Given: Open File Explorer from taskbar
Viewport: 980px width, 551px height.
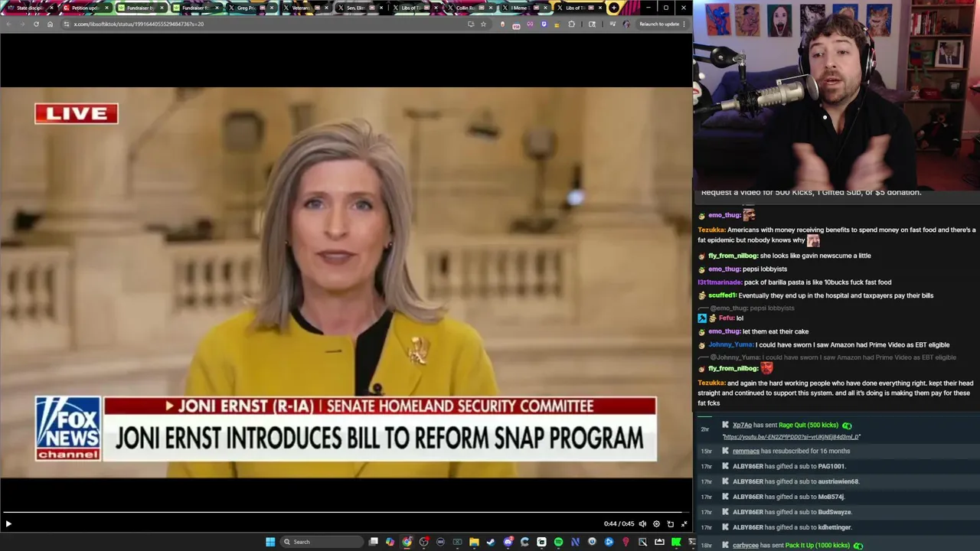Looking at the screenshot, I should (x=474, y=542).
